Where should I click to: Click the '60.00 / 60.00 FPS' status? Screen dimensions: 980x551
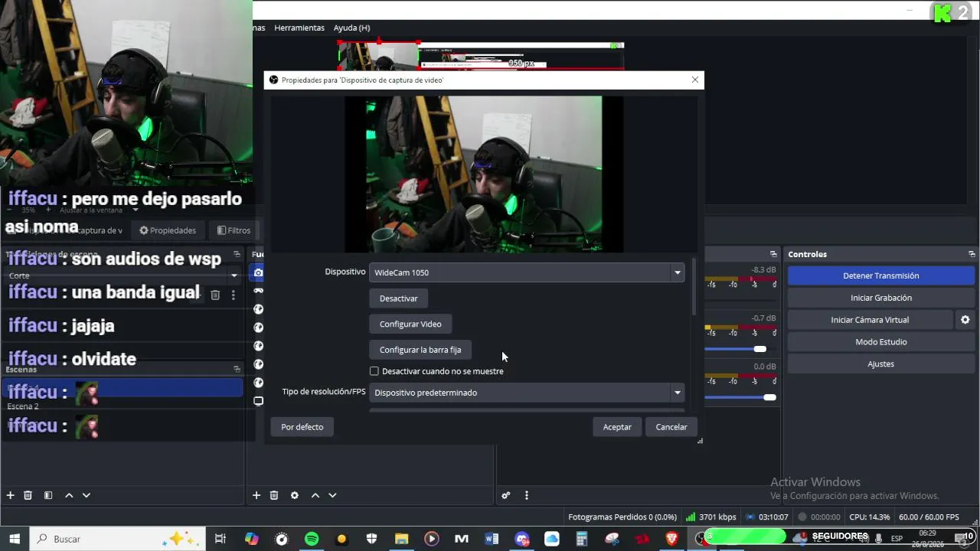(929, 517)
